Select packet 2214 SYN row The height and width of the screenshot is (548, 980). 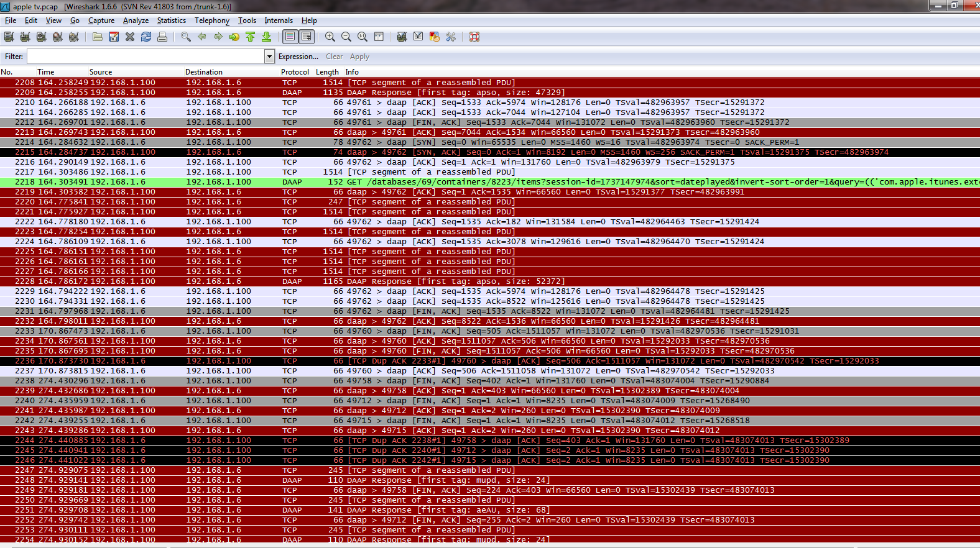490,142
